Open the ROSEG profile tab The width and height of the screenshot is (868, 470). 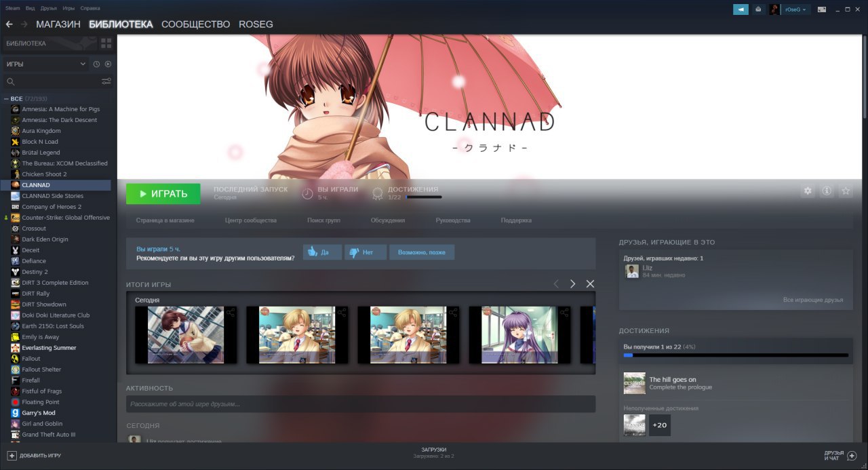click(256, 24)
